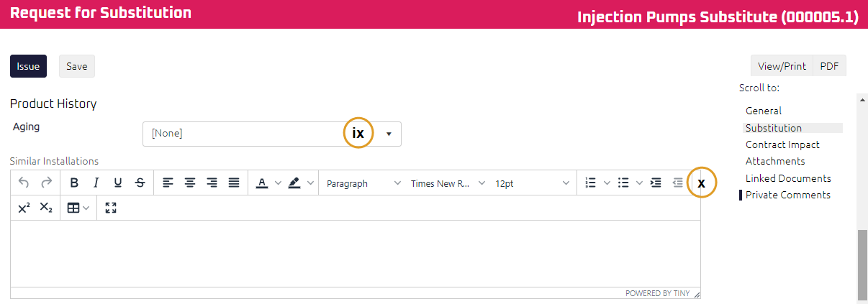Apply superscript formatting

pos(24,208)
